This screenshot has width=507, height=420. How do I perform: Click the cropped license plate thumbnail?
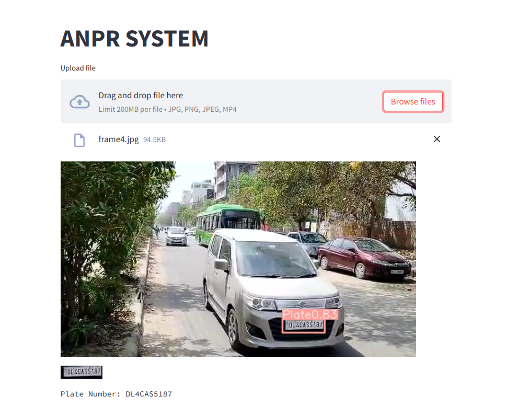82,372
